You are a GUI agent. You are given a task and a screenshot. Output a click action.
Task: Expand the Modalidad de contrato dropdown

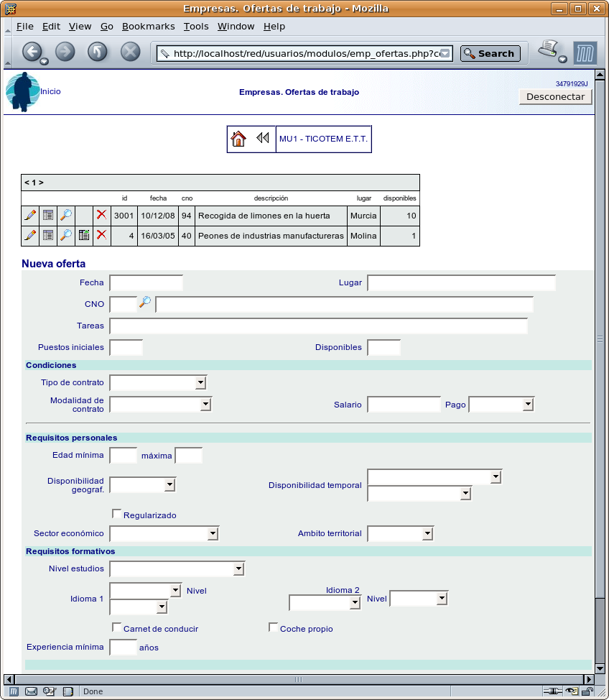[161, 405]
